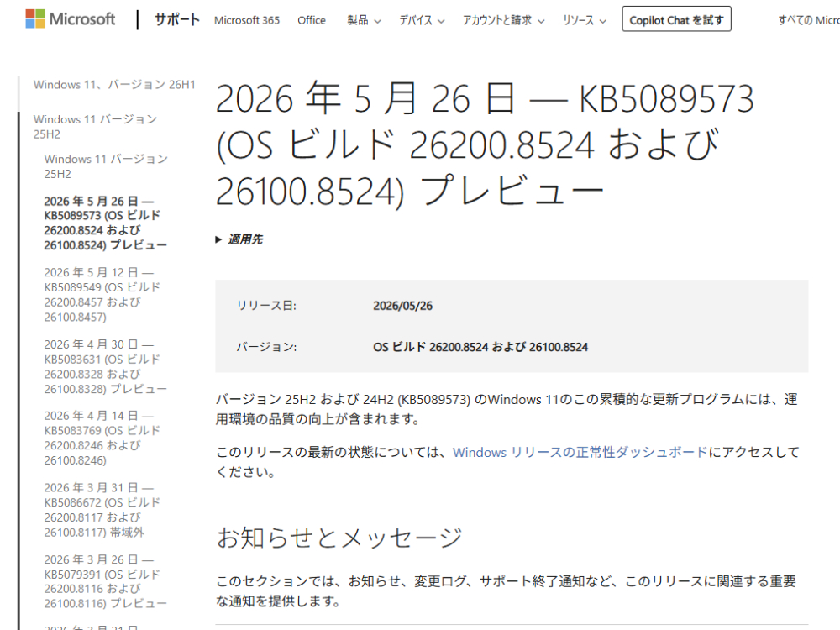840x630 pixels.
Task: Open 2026 年 4 月 30 日 KB5083631 article
Action: [x=106, y=366]
